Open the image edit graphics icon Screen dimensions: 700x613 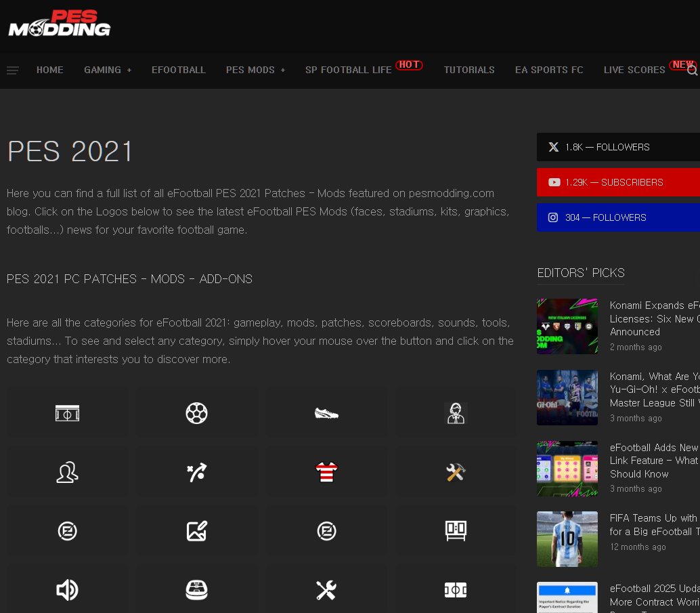196,531
